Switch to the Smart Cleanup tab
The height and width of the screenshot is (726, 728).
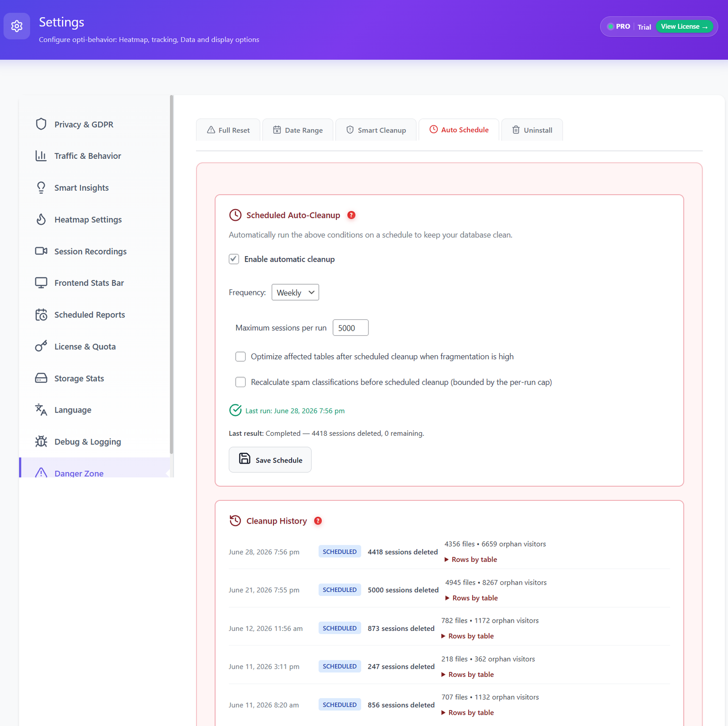[376, 130]
